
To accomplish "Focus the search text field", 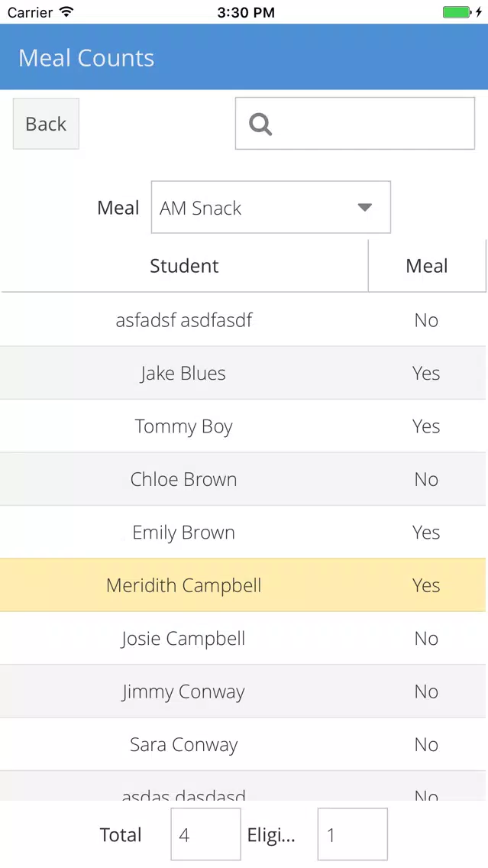I will pyautogui.click(x=354, y=124).
